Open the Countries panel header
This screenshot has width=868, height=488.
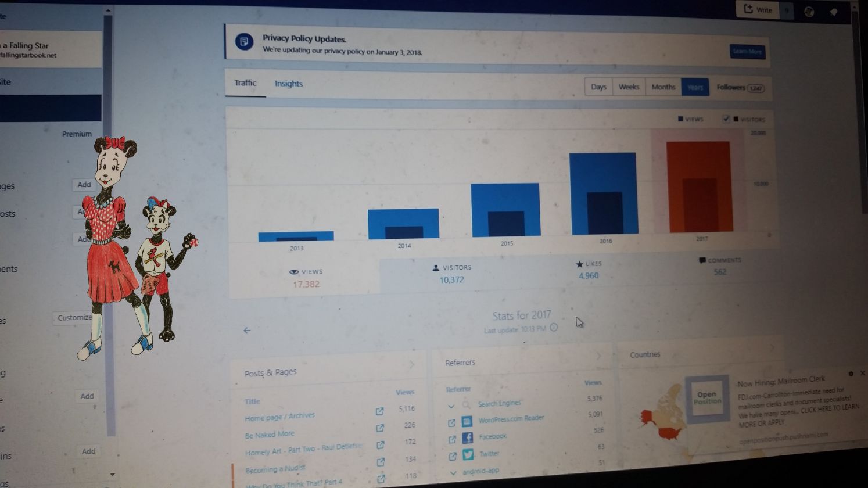(703, 352)
